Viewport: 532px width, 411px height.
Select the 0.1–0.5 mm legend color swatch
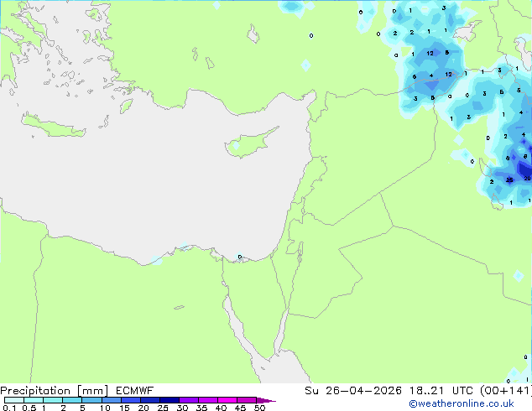point(14,400)
